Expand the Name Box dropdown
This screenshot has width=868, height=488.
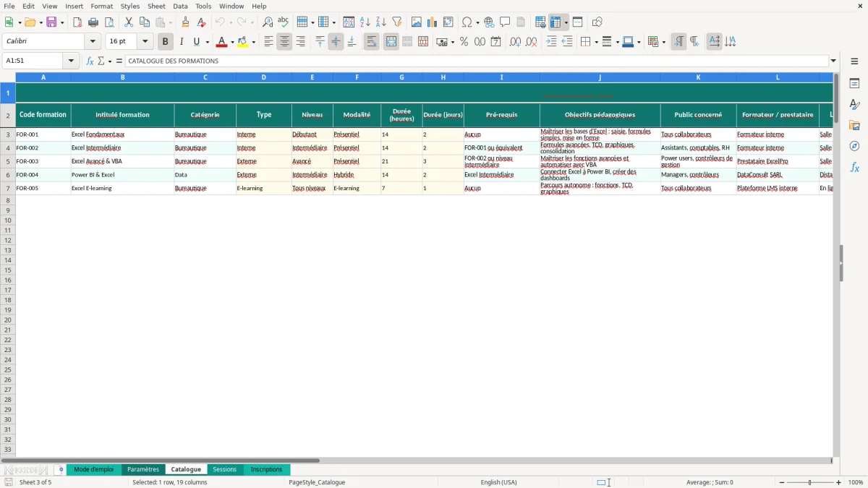71,61
